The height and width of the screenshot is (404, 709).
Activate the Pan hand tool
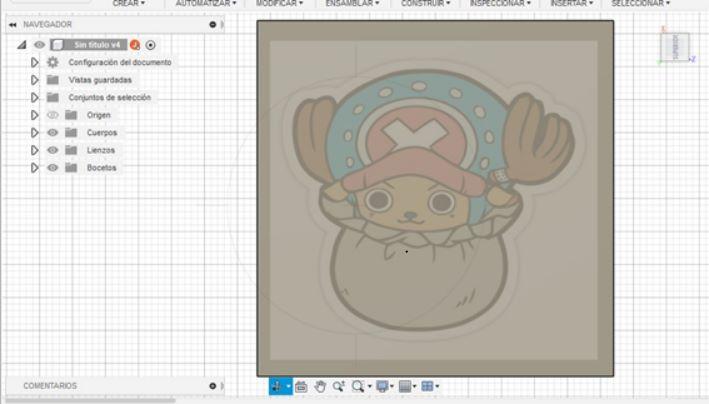point(320,386)
